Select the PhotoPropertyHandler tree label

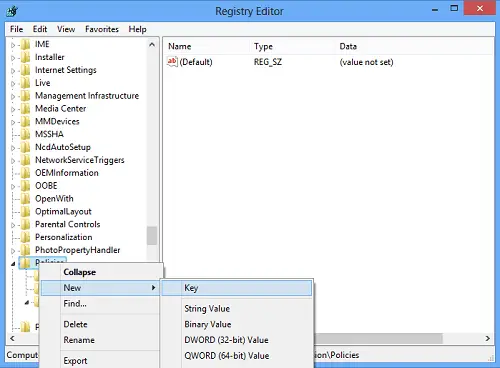(77, 250)
